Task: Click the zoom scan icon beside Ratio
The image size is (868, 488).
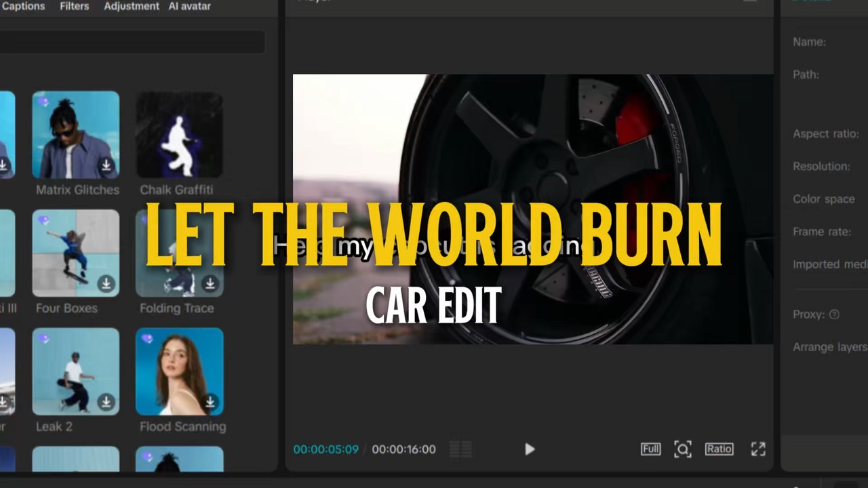Action: click(683, 449)
